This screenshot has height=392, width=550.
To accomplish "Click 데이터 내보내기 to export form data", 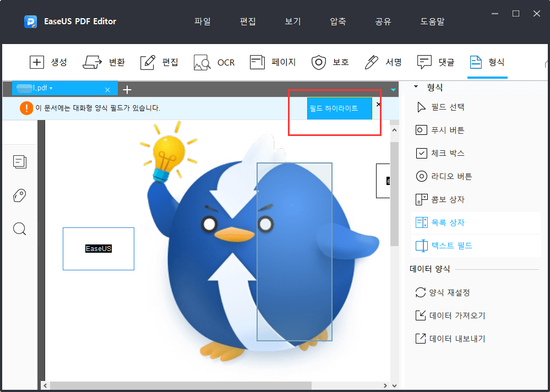I will 449,338.
